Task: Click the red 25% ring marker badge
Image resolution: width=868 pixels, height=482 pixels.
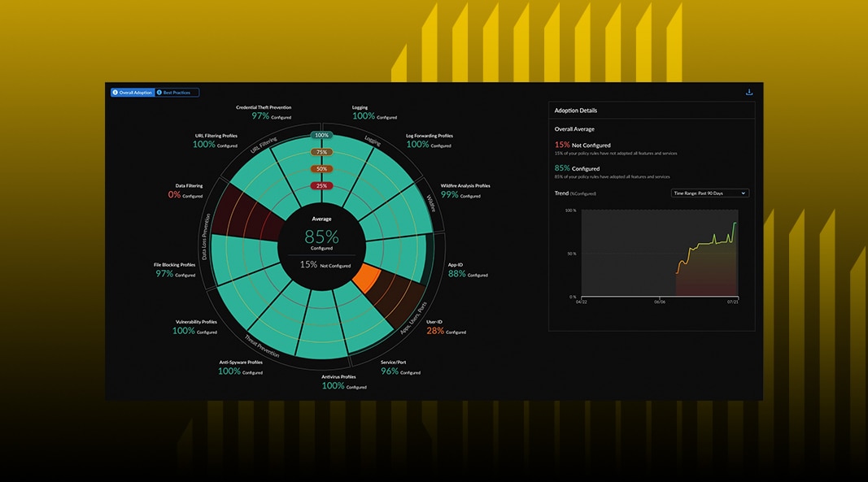Action: tap(322, 185)
